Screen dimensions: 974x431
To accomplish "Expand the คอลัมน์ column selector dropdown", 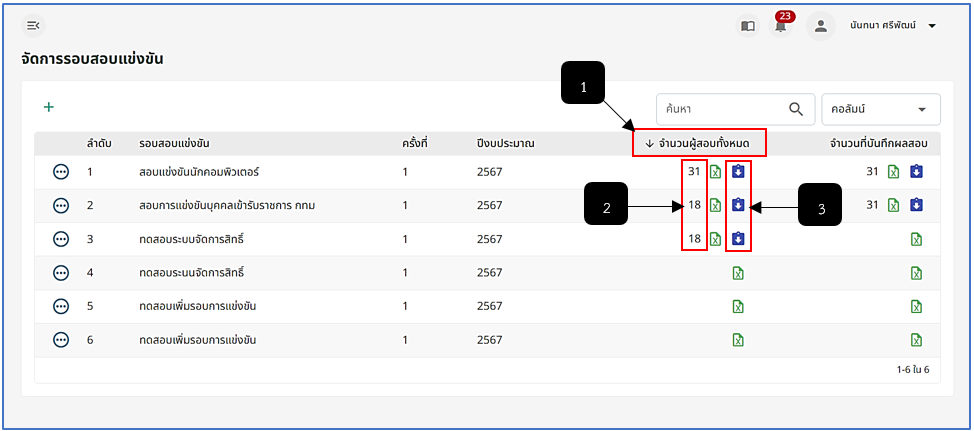I will coord(881,109).
